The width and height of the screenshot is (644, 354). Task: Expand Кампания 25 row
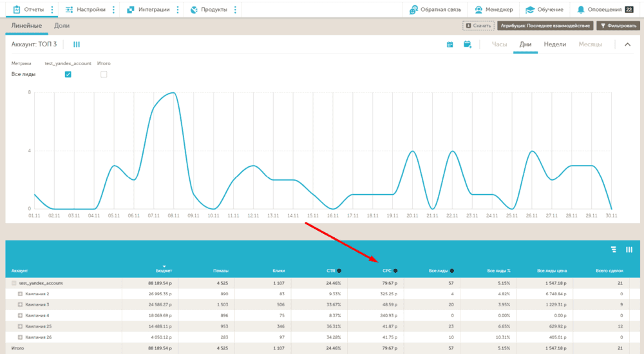[x=20, y=326]
